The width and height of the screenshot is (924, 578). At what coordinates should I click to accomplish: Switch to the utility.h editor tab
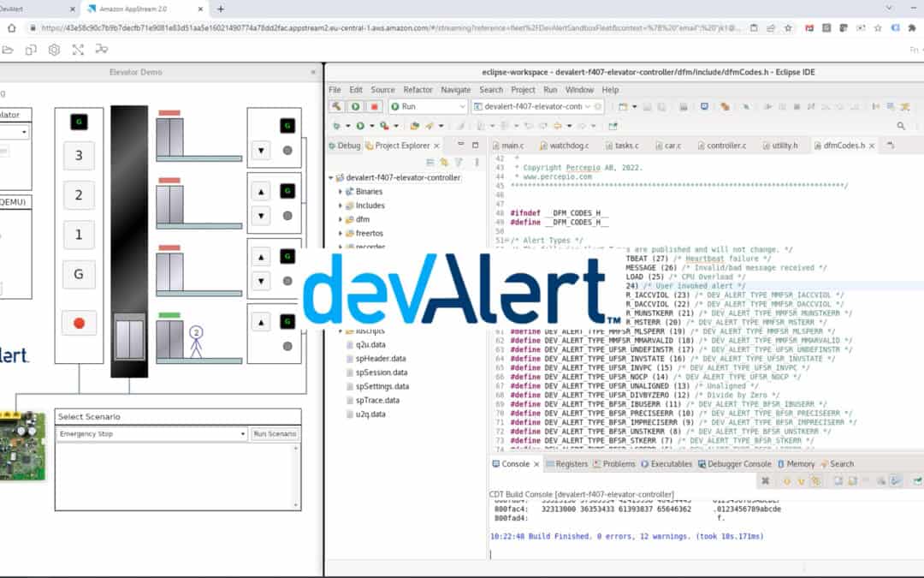point(779,145)
